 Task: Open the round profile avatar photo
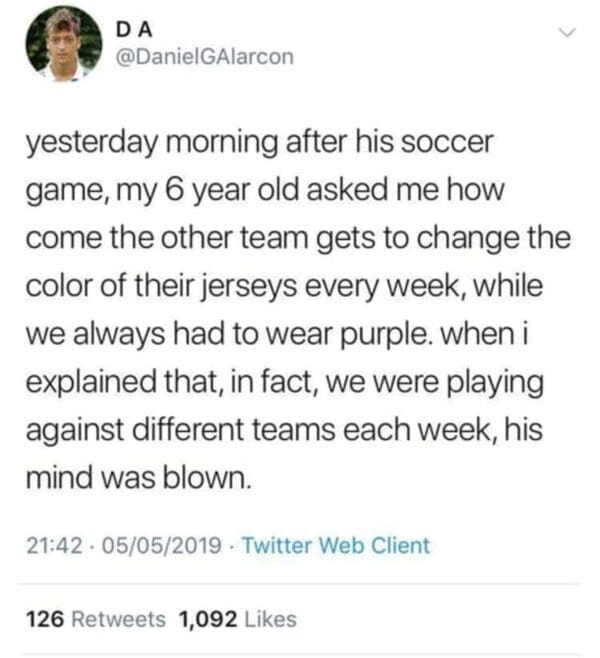pos(63,43)
